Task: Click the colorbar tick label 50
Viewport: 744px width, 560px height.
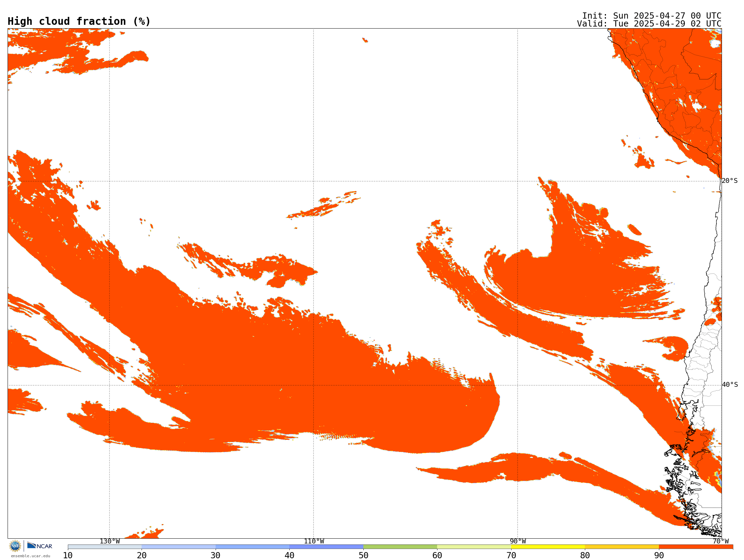Action: tap(363, 555)
